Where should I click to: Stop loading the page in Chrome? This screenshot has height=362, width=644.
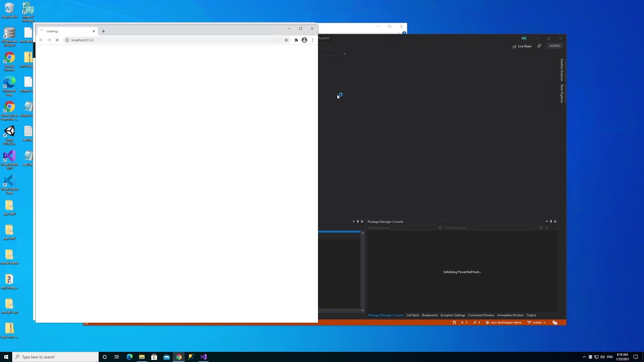tap(57, 40)
